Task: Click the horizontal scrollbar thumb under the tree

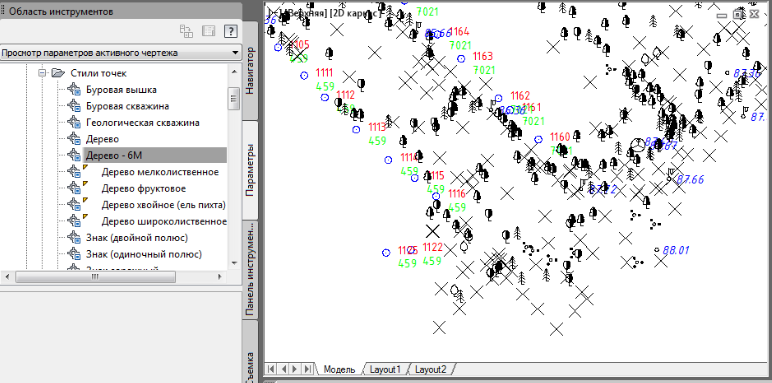Action: coord(95,277)
